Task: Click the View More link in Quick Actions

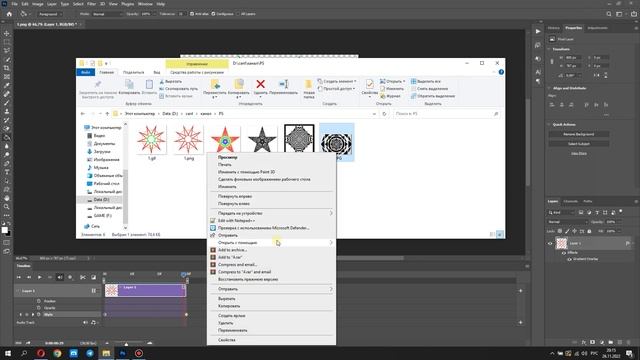Action: [579, 153]
